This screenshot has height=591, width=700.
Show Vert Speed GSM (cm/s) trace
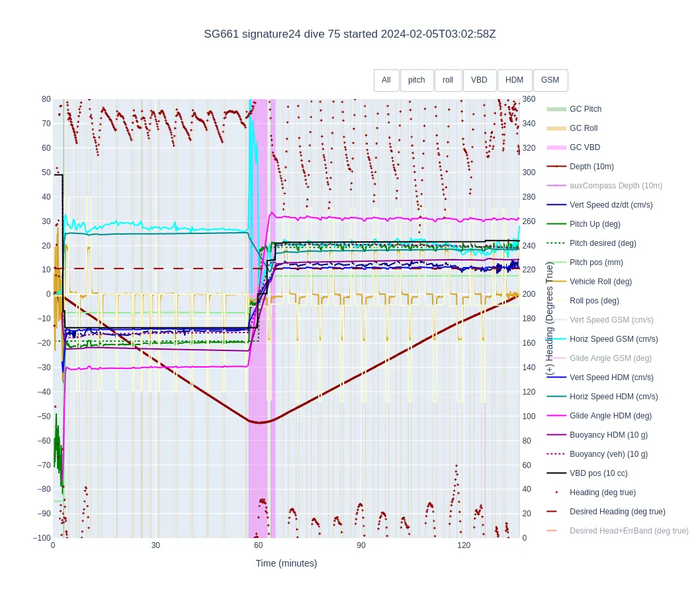coord(611,320)
